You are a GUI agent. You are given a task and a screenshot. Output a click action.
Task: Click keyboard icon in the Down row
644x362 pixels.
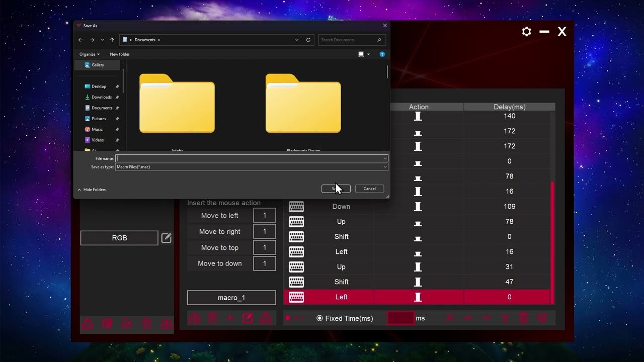point(296,207)
